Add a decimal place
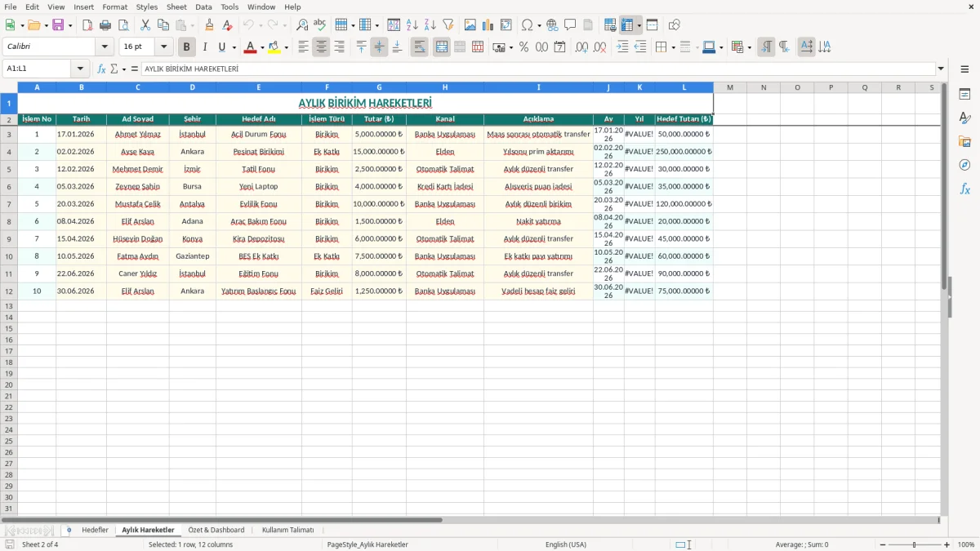This screenshot has height=551, width=980. [582, 47]
